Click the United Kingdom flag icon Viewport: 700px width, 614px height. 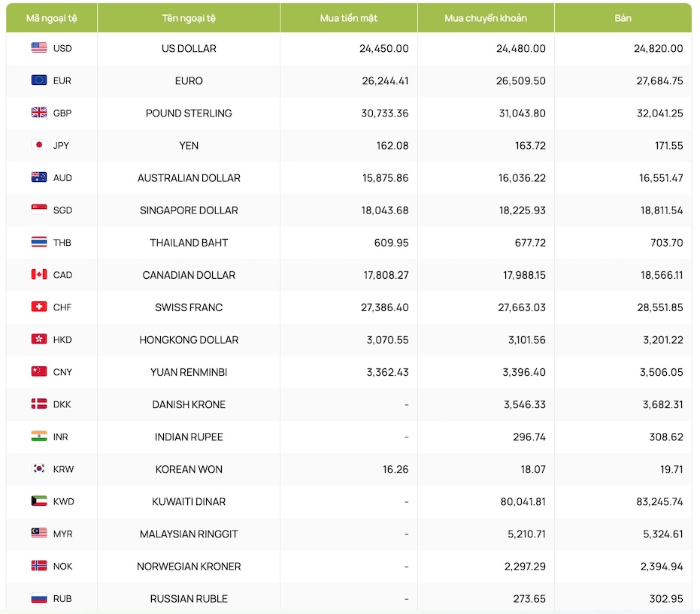tap(39, 113)
